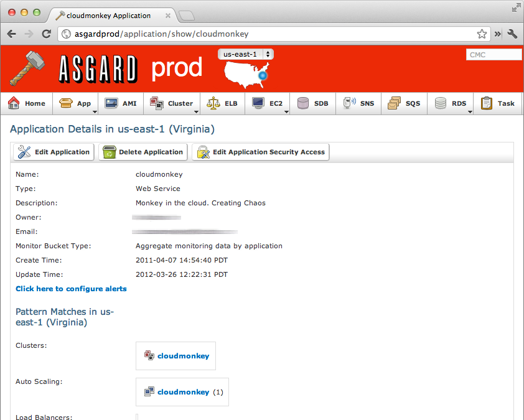Click the cloudmonkey name value

coord(159,174)
